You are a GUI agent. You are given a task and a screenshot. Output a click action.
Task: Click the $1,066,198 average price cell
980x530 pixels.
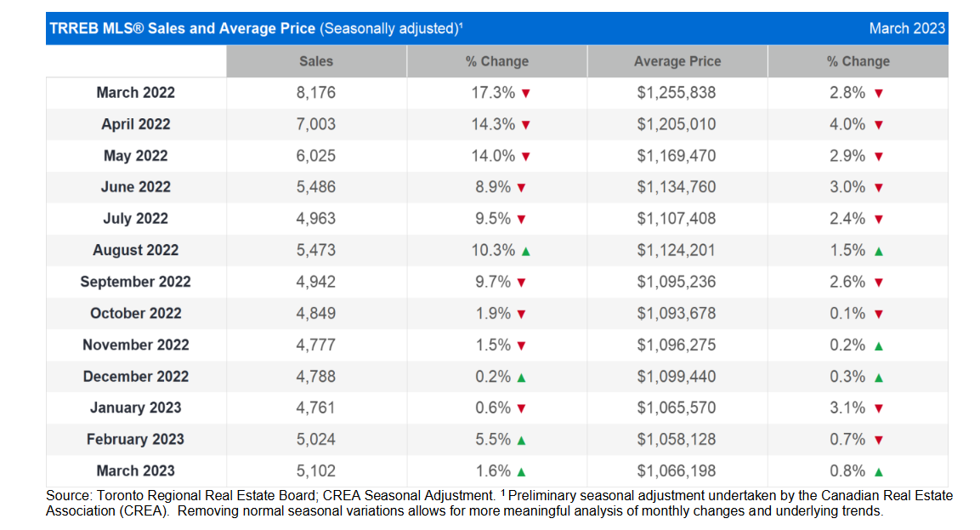(x=677, y=470)
